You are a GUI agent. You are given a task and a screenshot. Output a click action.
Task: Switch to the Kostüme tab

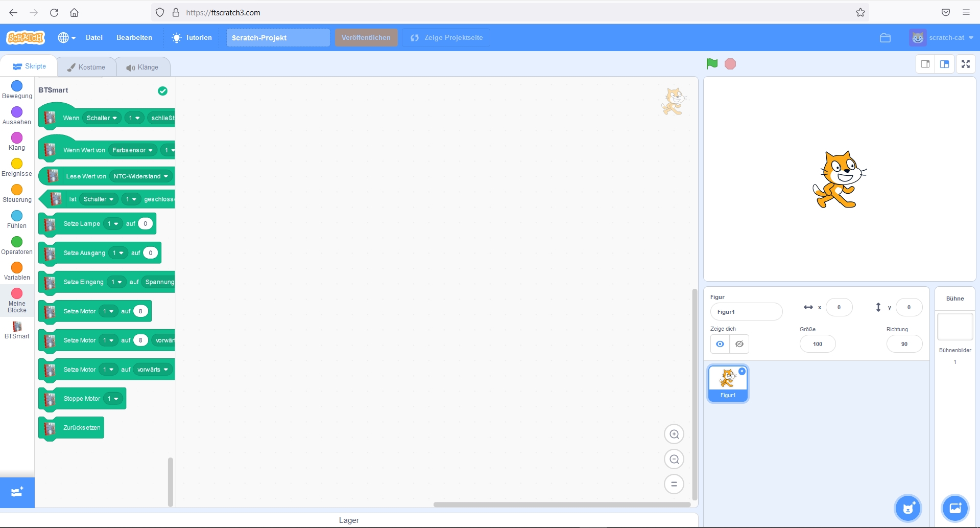[x=86, y=67]
